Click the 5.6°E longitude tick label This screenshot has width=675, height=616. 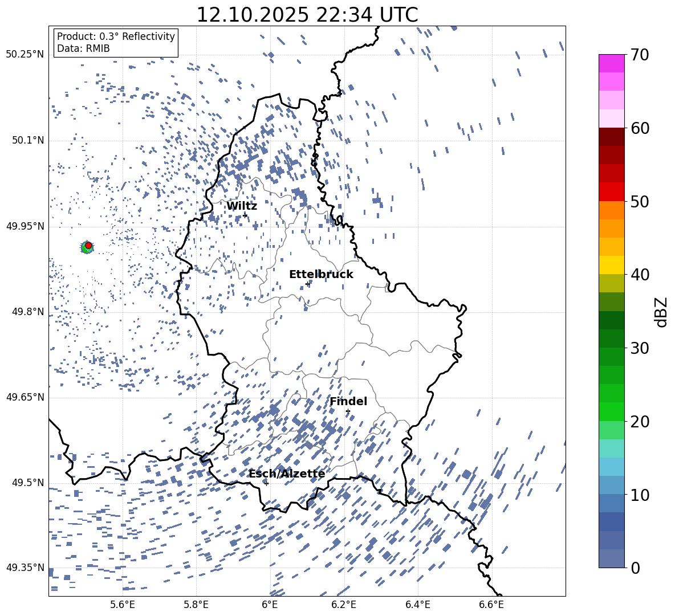123,604
